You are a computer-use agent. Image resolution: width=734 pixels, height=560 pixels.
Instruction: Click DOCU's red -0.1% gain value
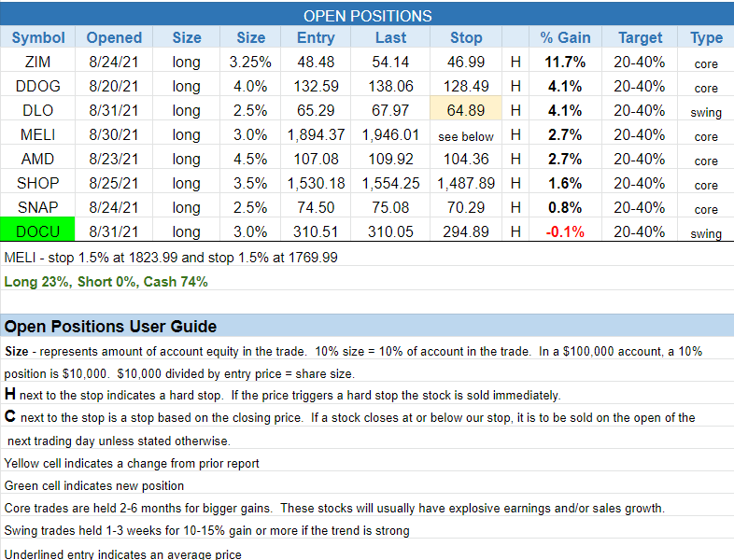(x=565, y=231)
